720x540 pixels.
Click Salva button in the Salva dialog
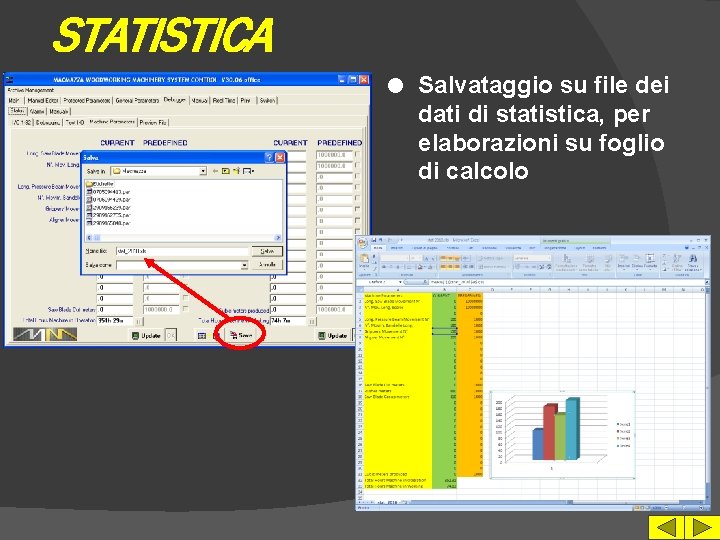267,251
